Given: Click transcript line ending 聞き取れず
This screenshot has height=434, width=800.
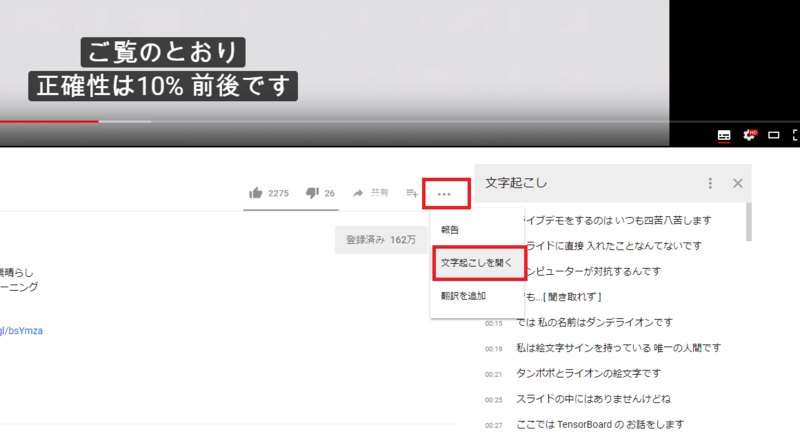Looking at the screenshot, I should [x=563, y=297].
